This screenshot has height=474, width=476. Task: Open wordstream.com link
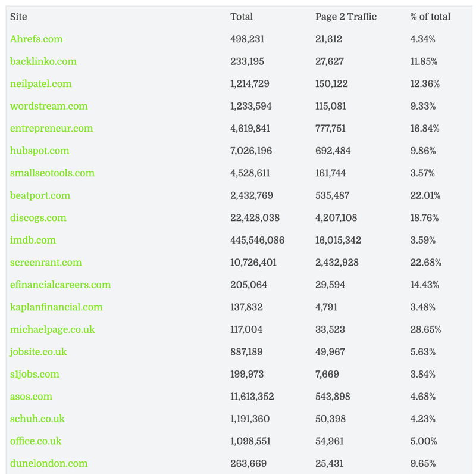click(49, 106)
